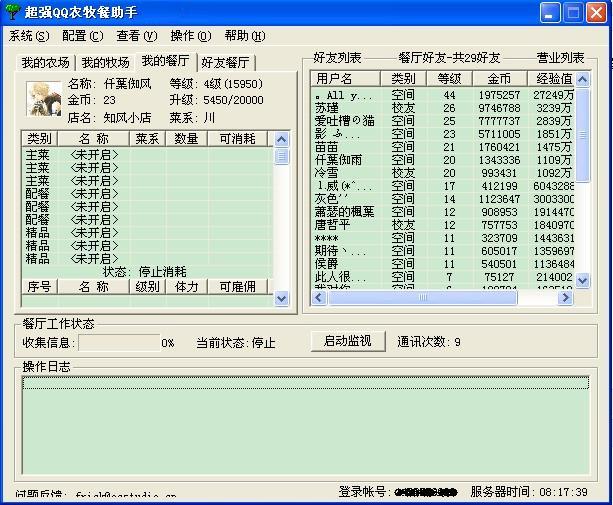
Task: Click the friend list horizontal scrollbar thumb
Action: point(423,298)
